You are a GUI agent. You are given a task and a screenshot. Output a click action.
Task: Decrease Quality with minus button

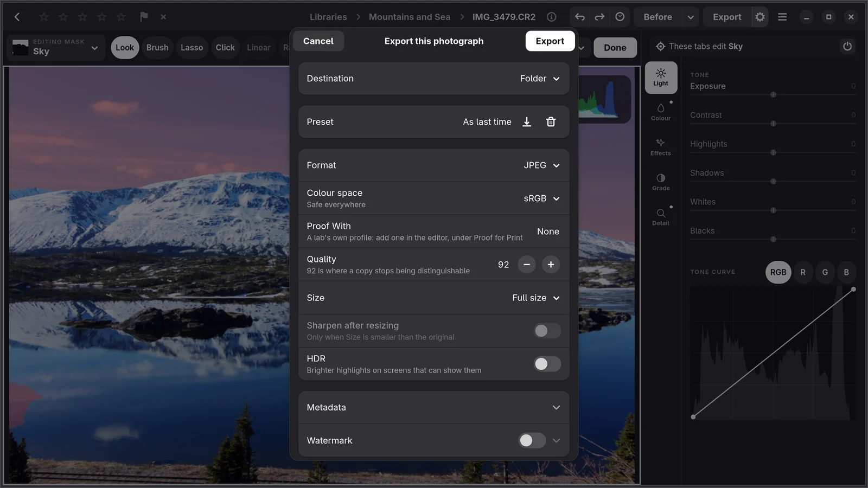pos(526,265)
